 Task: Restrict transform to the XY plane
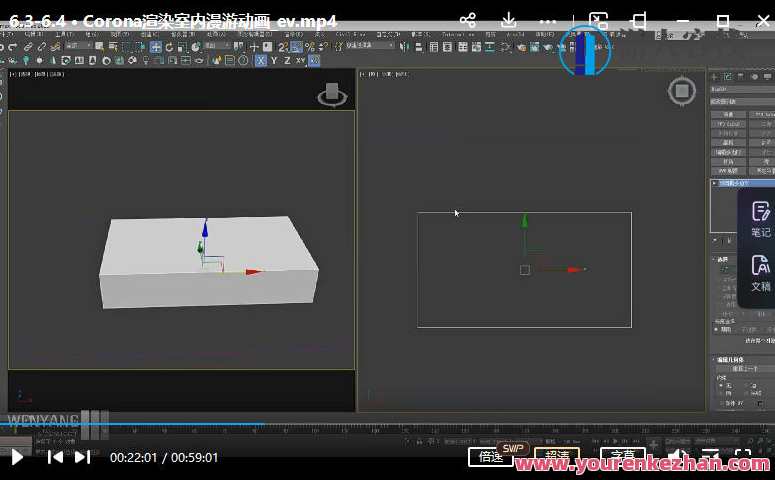300,61
